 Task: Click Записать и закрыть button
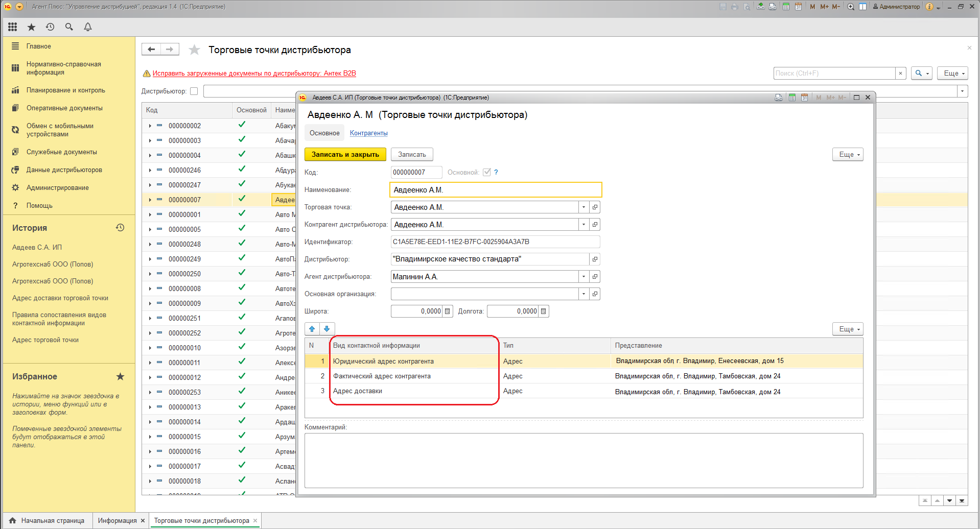pyautogui.click(x=345, y=154)
